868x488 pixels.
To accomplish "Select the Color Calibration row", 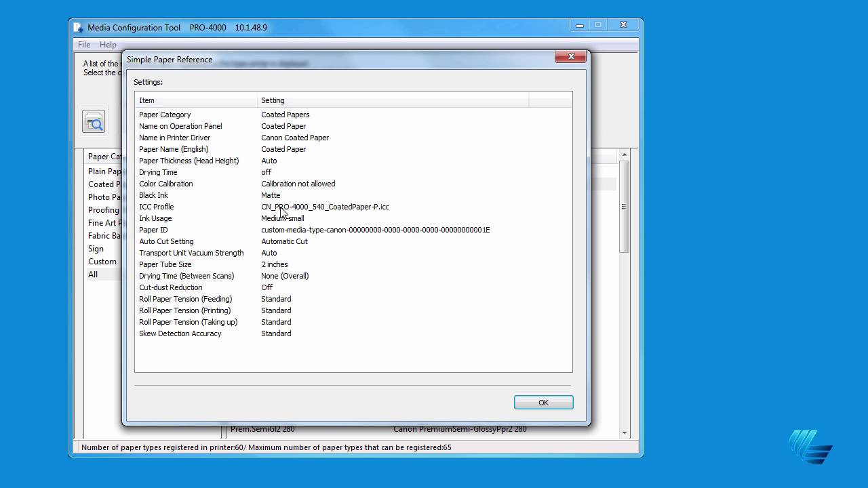I will point(353,184).
